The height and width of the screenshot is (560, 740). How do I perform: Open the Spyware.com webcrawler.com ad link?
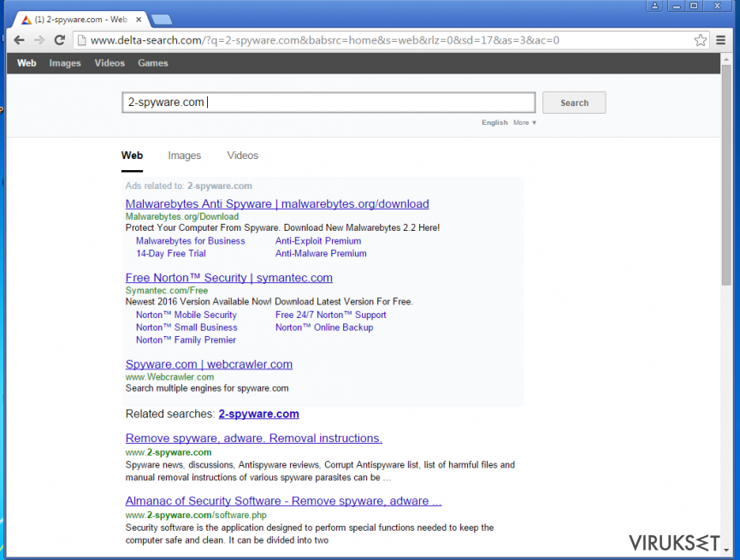tap(209, 364)
